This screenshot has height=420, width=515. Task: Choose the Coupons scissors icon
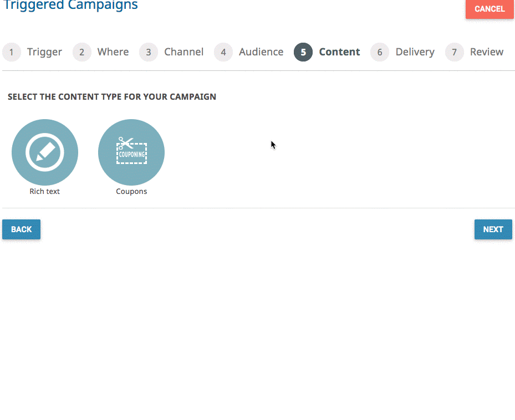[x=131, y=152]
